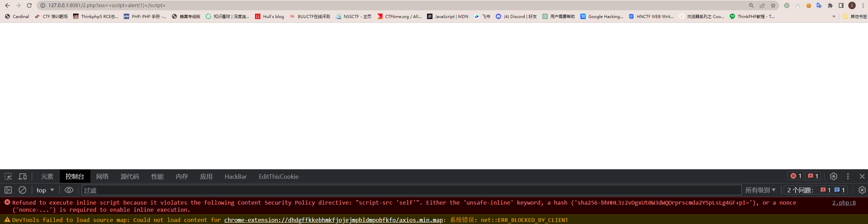Image resolution: width=868 pixels, height=224 pixels.
Task: Open the CTFtime.org bookmark
Action: coord(399,16)
